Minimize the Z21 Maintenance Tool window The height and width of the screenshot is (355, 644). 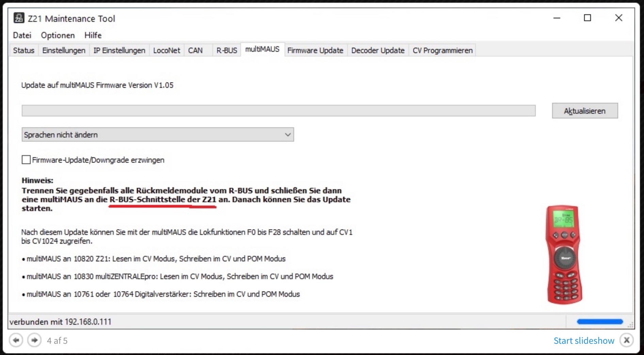click(557, 18)
